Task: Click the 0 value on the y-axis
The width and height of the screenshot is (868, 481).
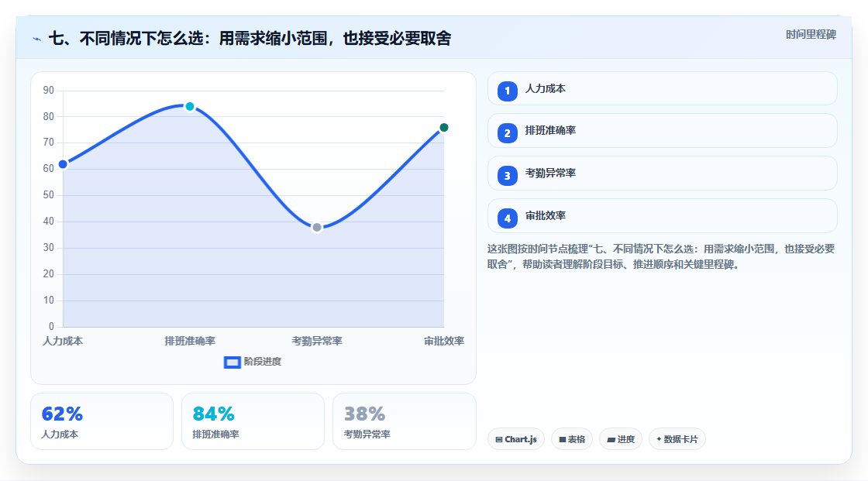Action: (51, 327)
